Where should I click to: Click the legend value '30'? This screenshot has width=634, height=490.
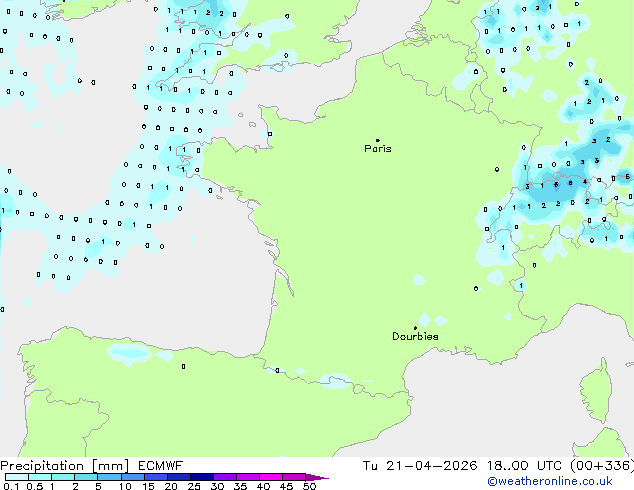coord(217,486)
